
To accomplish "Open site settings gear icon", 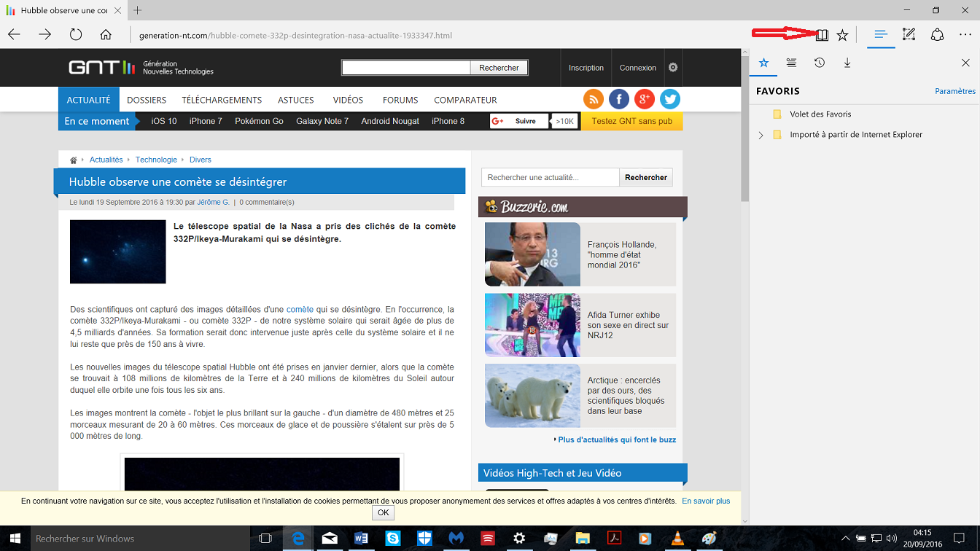I will coord(673,67).
